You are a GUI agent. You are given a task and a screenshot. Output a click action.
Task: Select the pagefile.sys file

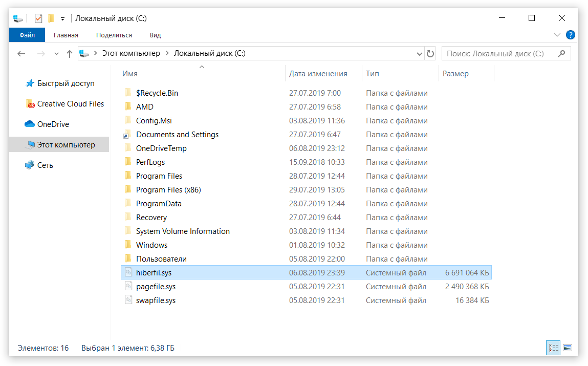(156, 287)
